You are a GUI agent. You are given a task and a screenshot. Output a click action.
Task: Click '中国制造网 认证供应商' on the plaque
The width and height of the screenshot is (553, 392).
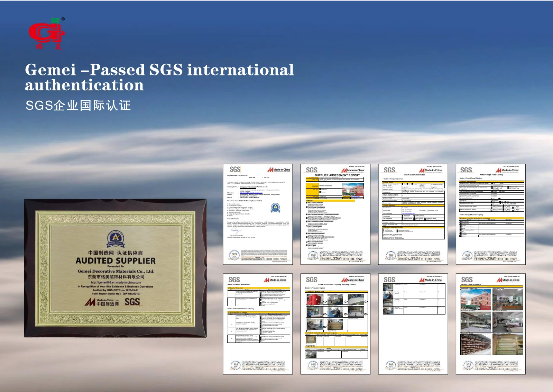coord(116,253)
